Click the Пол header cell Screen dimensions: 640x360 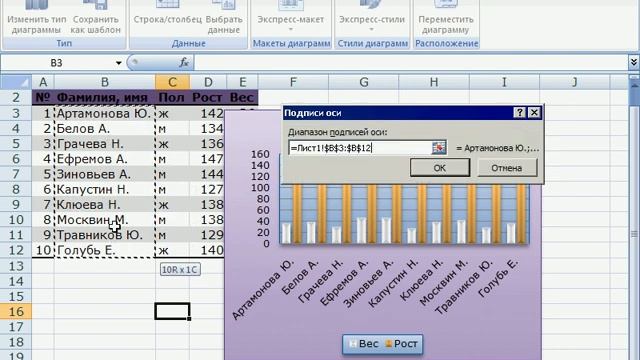coord(172,98)
